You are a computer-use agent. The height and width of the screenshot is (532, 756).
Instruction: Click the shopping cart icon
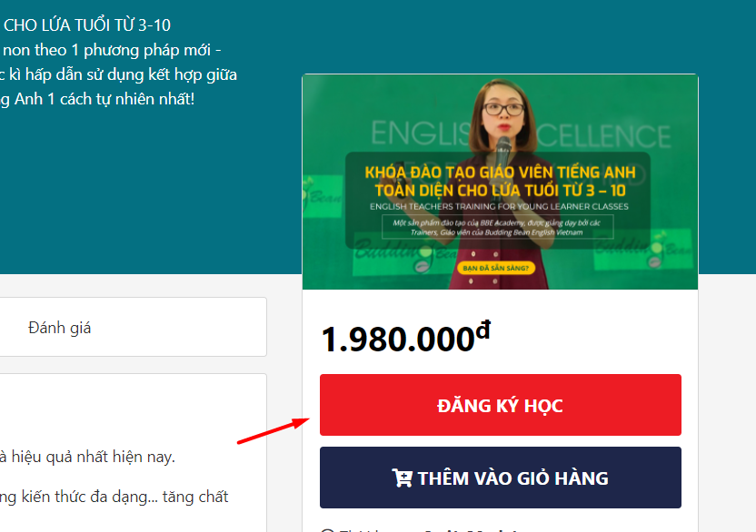402,478
